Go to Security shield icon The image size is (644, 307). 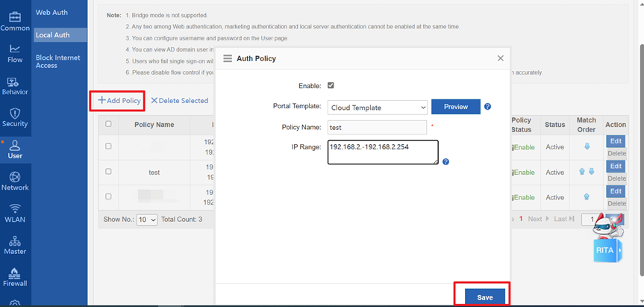click(x=15, y=117)
